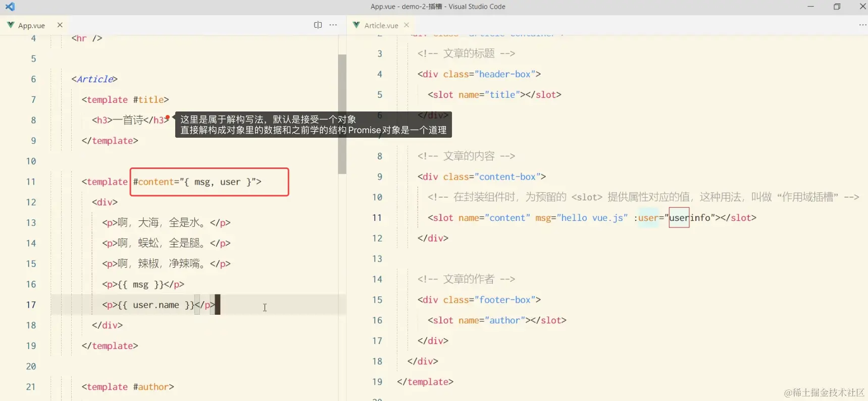The width and height of the screenshot is (868, 401).
Task: Click slot name="title" line
Action: [x=494, y=94]
